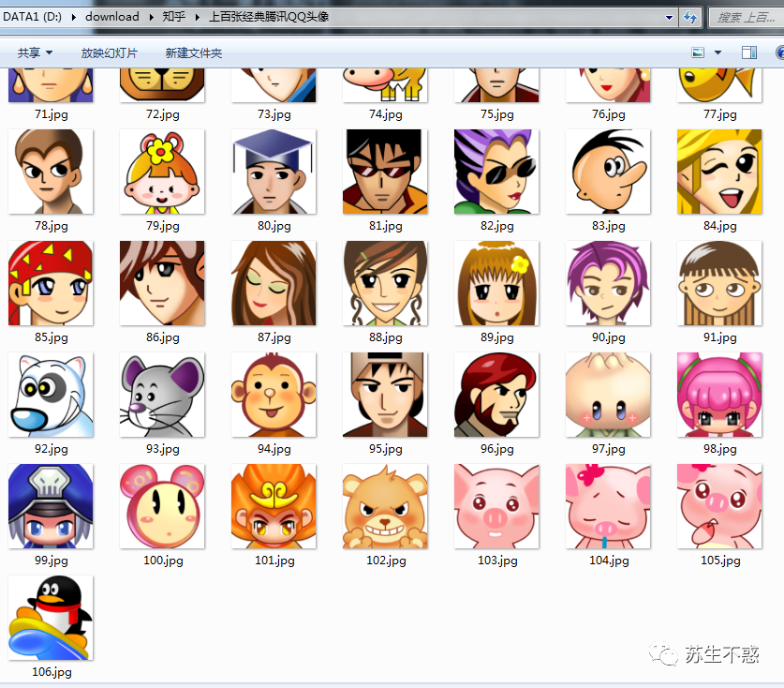This screenshot has width=784, height=688.
Task: Click the change view icon
Action: [x=698, y=52]
